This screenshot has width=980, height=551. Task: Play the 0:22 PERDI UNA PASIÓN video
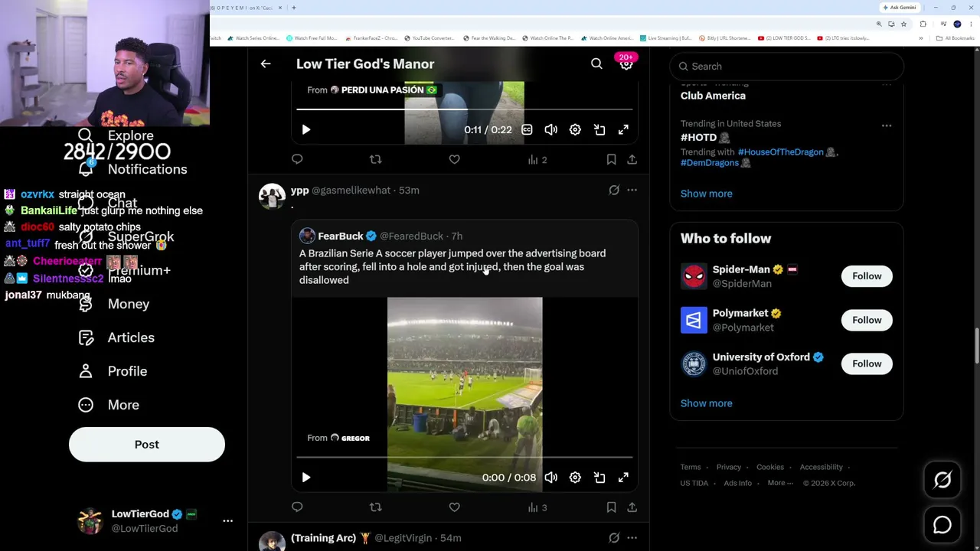[x=305, y=130]
